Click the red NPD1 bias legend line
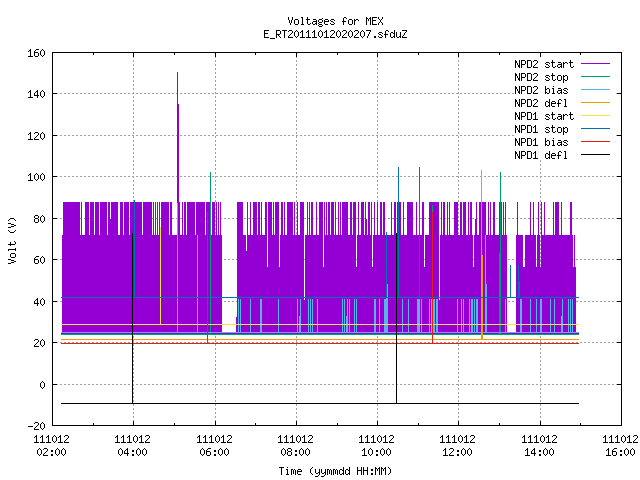 595,142
